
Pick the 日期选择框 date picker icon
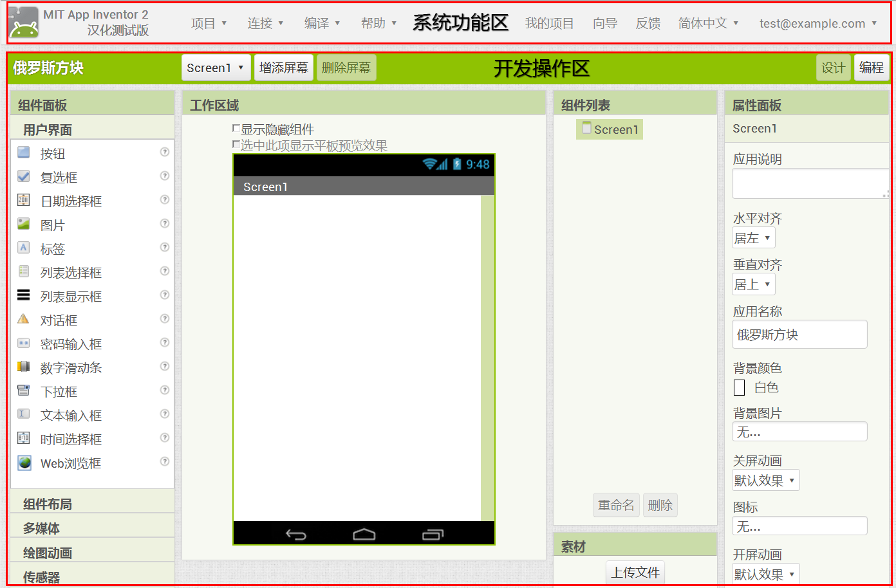click(x=24, y=200)
